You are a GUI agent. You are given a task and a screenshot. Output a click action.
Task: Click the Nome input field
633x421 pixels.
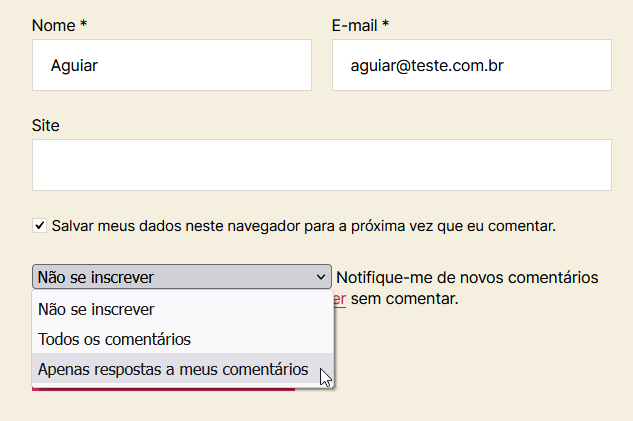[171, 66]
